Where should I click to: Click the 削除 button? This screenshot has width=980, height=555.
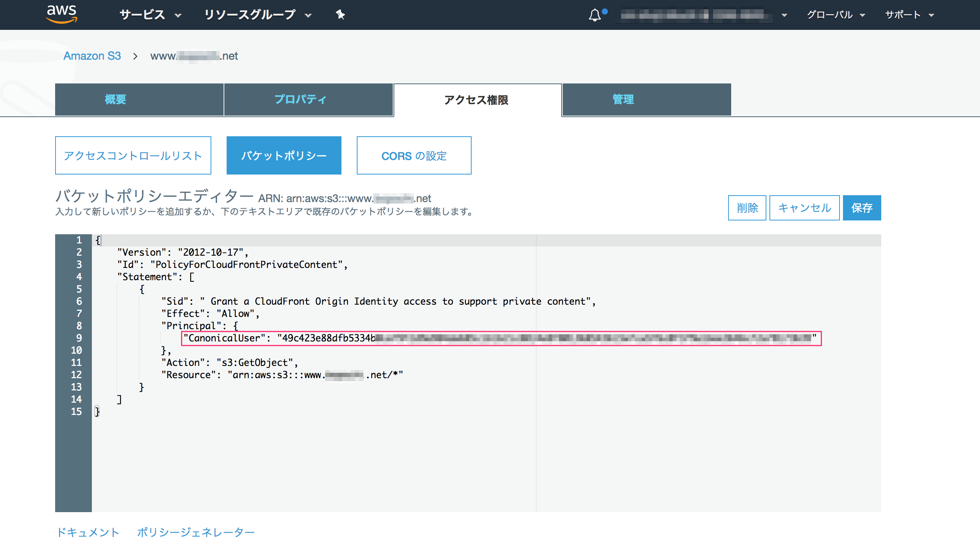click(x=746, y=207)
